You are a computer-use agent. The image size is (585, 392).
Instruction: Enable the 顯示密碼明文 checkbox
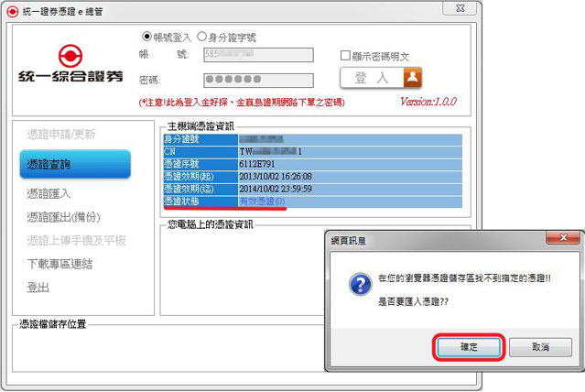point(345,56)
